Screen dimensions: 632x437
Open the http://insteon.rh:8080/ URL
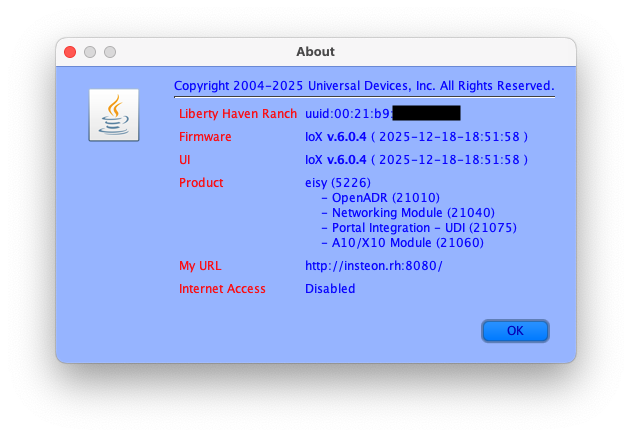tap(374, 266)
